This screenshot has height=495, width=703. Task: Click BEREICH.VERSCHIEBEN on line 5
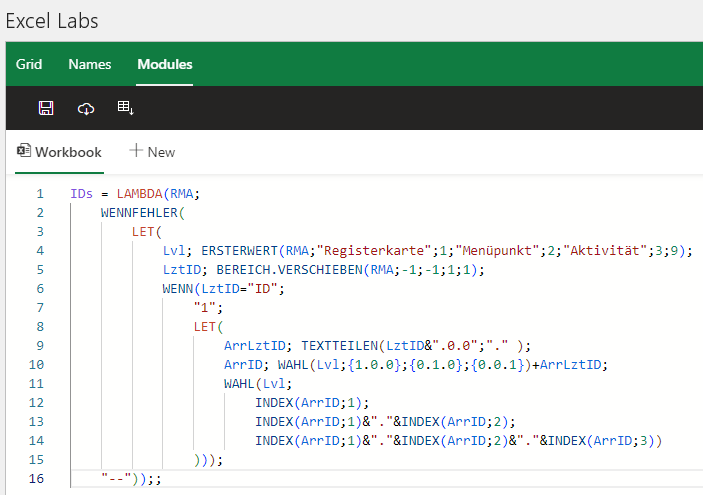pyautogui.click(x=289, y=269)
